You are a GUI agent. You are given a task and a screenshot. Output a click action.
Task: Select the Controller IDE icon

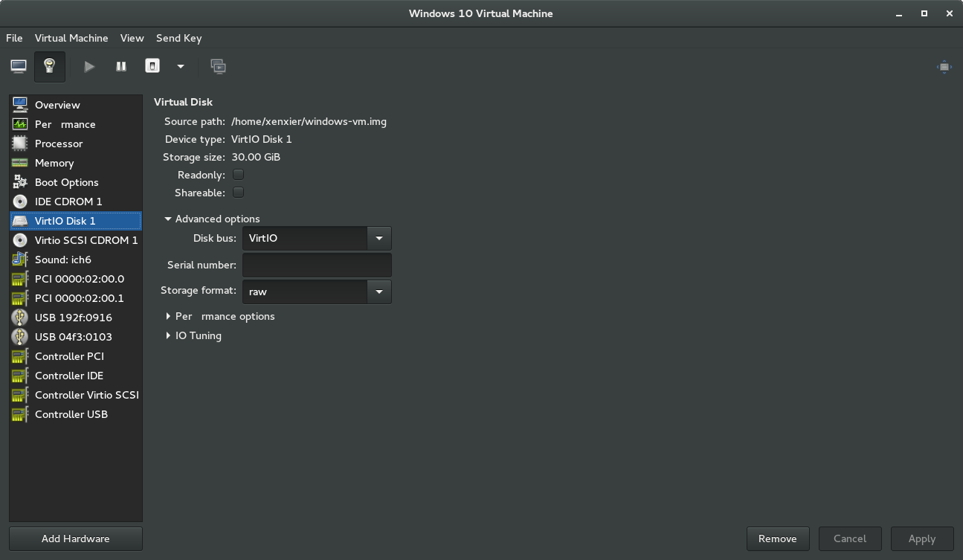[20, 376]
